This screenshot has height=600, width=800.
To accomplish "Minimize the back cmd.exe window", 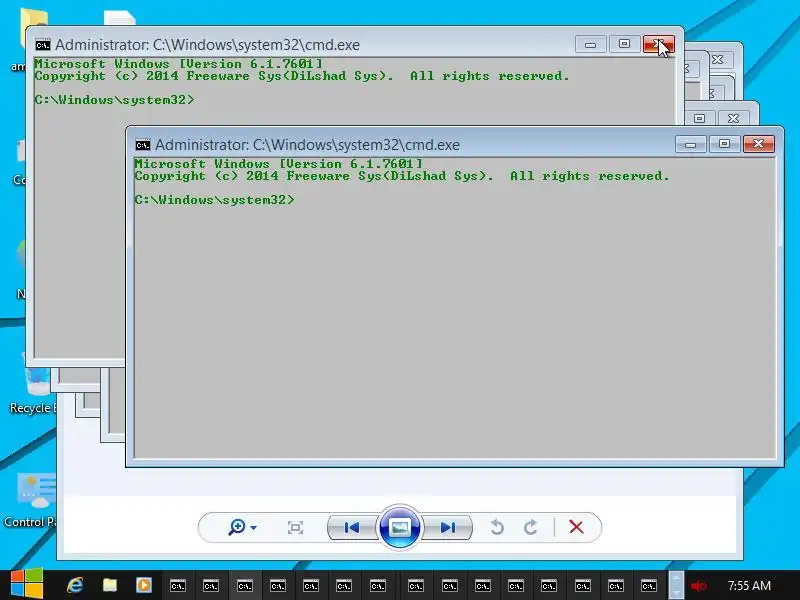I will pyautogui.click(x=590, y=44).
